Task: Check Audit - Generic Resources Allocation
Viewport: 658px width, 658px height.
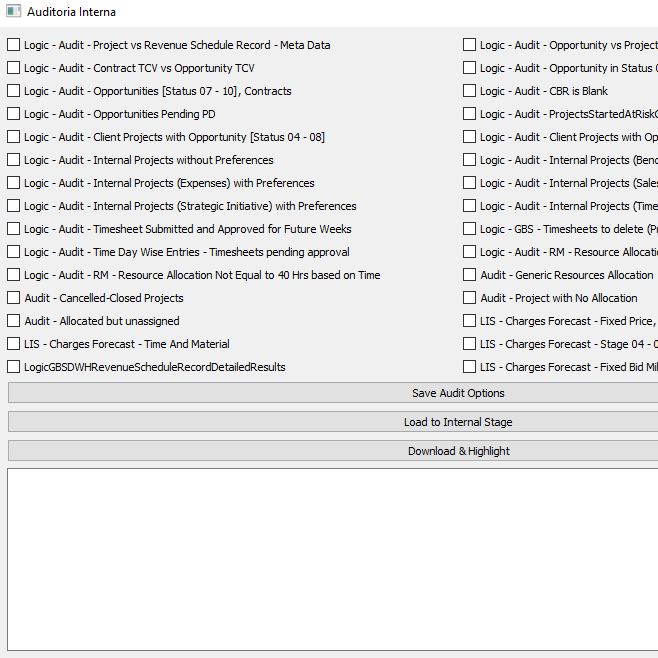Action: pos(470,275)
